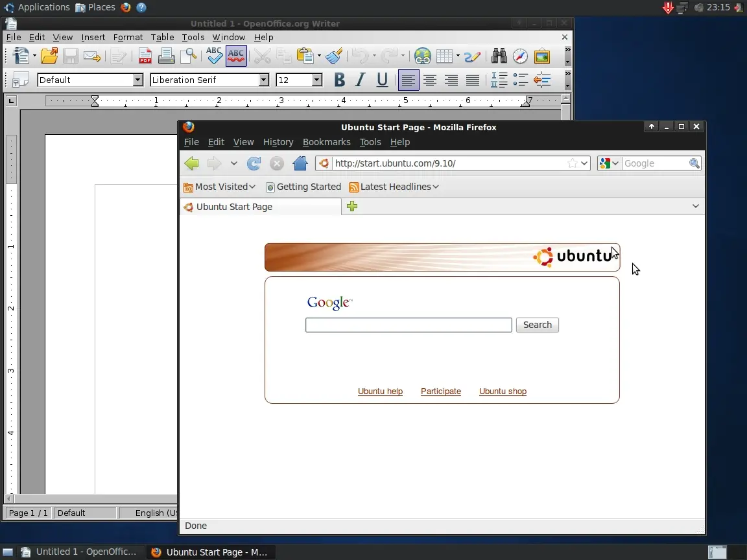Click the New document icon in Writer

click(21, 56)
